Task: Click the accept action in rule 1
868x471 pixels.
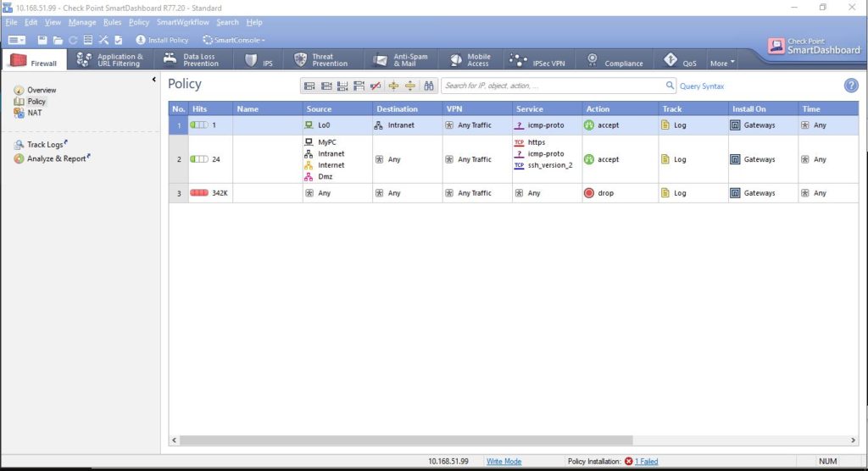Action: (602, 125)
